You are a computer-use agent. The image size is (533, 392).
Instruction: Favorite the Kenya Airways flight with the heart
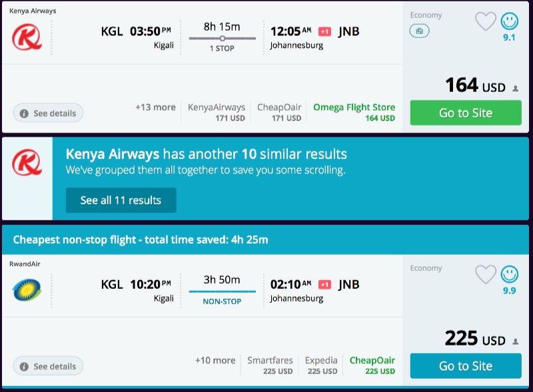pyautogui.click(x=486, y=21)
